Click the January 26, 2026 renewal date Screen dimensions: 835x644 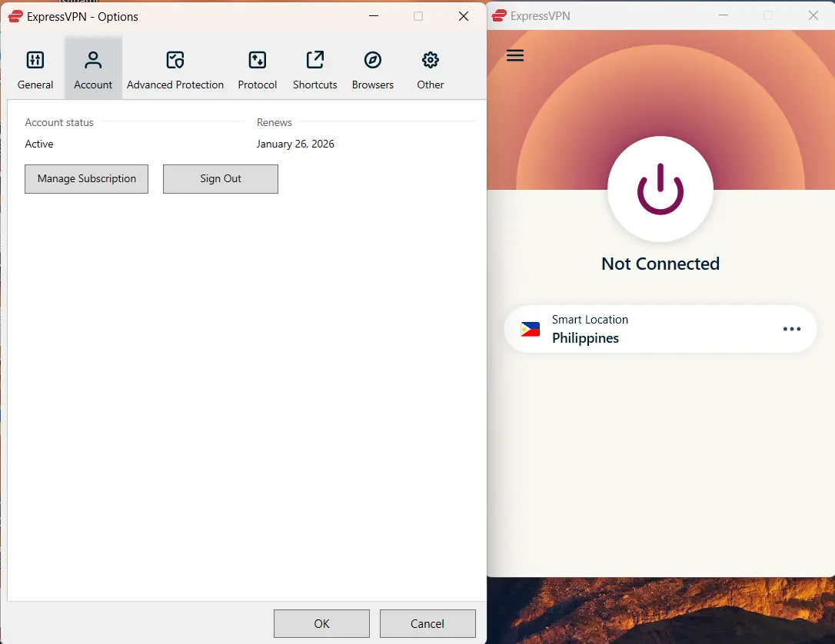click(x=295, y=144)
